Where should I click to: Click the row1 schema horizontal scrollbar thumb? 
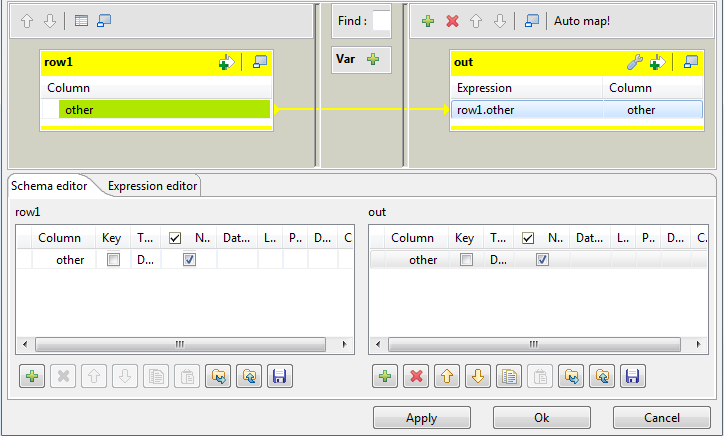[180, 345]
